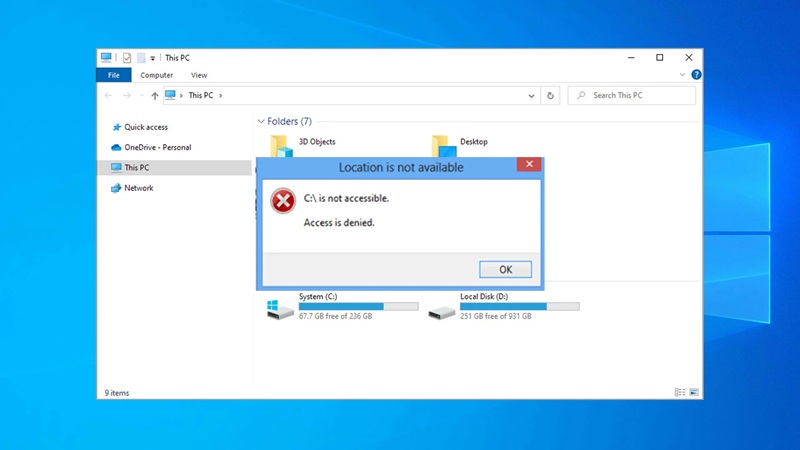800x450 pixels.
Task: Switch to the View ribbon tab
Action: [x=199, y=75]
